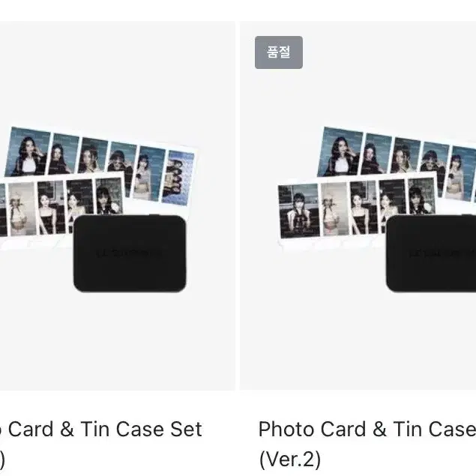Image resolution: width=476 pixels, height=476 pixels.
Task: Click the beige-toned photo card in left product
Action: pos(22,208)
